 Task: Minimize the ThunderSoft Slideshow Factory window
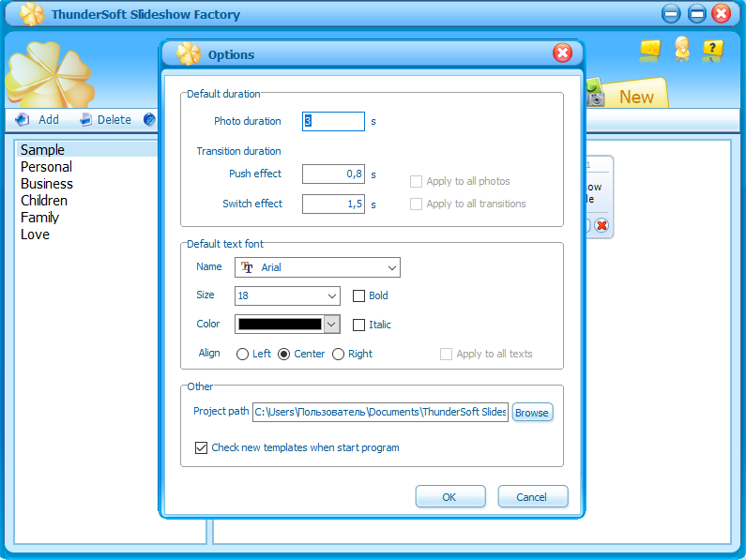click(671, 13)
